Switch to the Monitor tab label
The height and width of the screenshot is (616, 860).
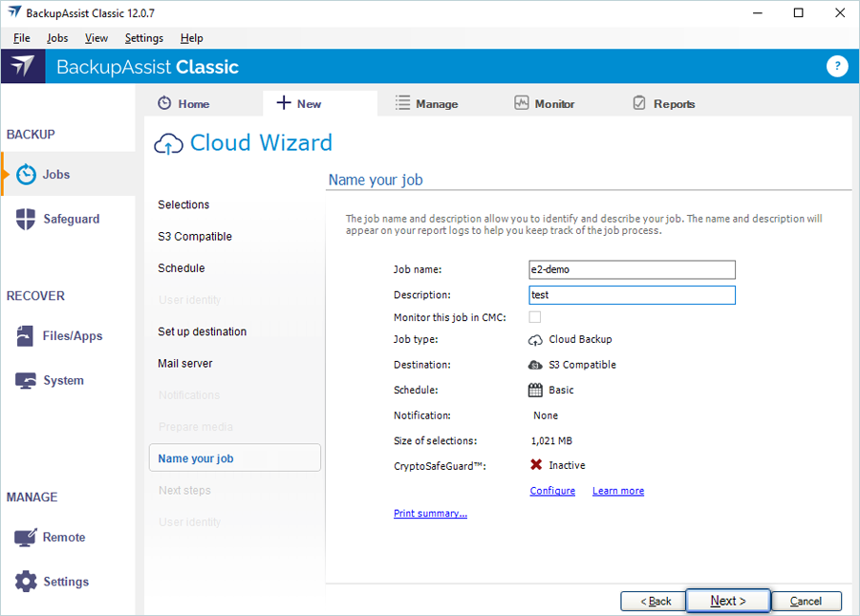[554, 103]
